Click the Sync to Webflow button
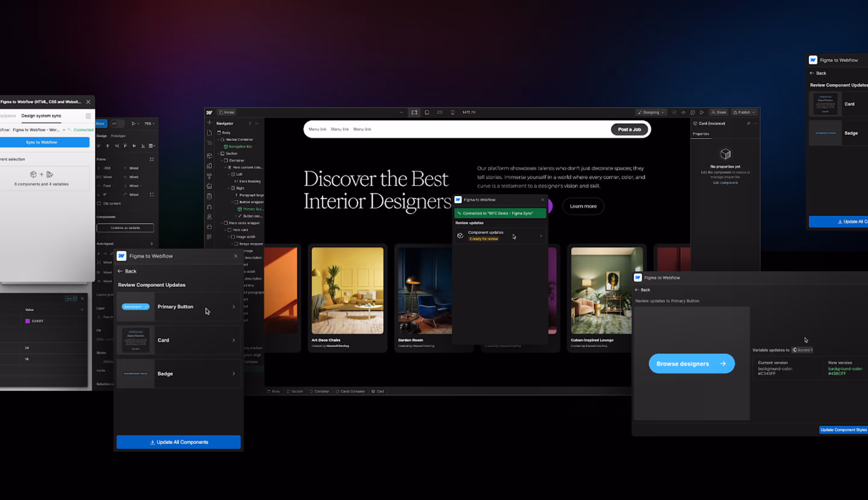This screenshot has width=868, height=500. click(42, 142)
